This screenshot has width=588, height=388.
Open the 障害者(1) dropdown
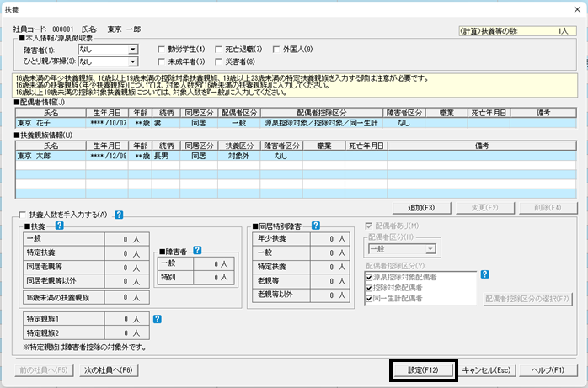click(x=133, y=50)
